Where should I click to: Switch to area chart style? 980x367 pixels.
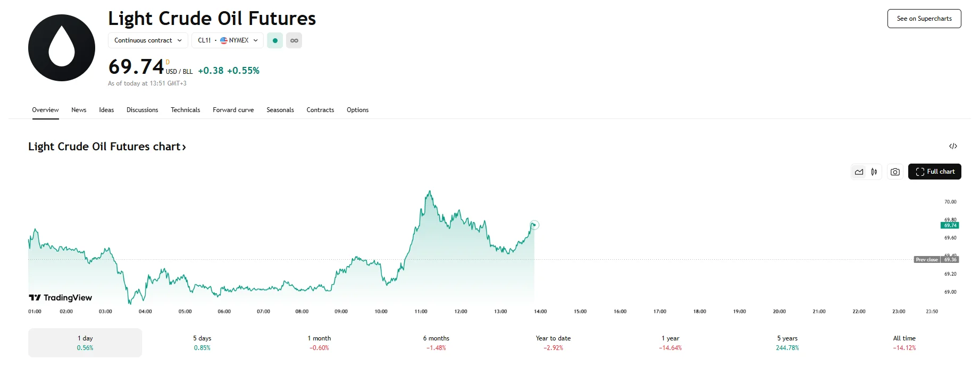859,172
